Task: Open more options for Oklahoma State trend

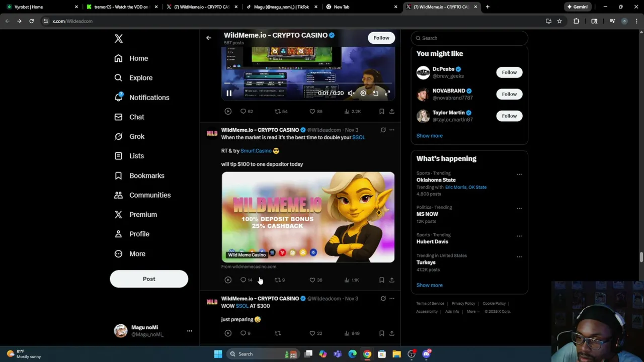Action: click(x=519, y=174)
